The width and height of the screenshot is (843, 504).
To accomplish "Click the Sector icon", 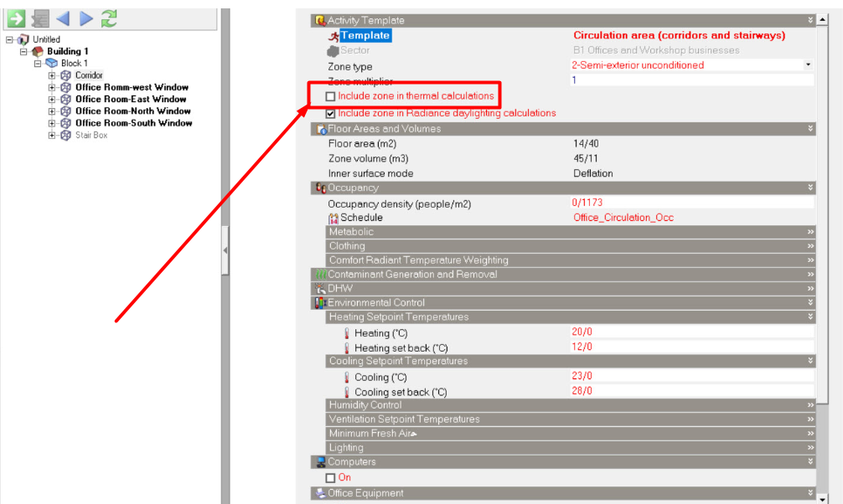I will 333,51.
